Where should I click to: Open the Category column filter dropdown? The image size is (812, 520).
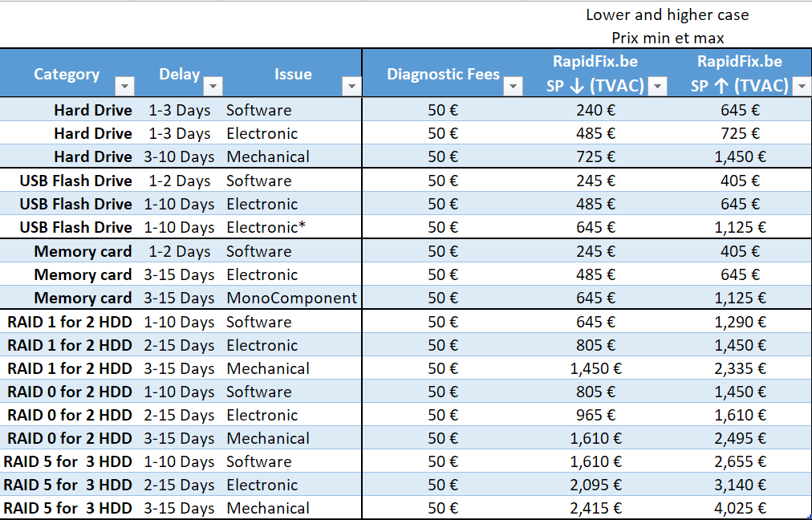[x=125, y=86]
